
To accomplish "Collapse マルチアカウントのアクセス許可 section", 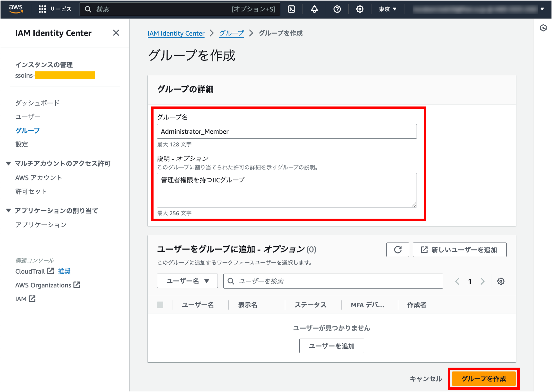I will click(9, 164).
